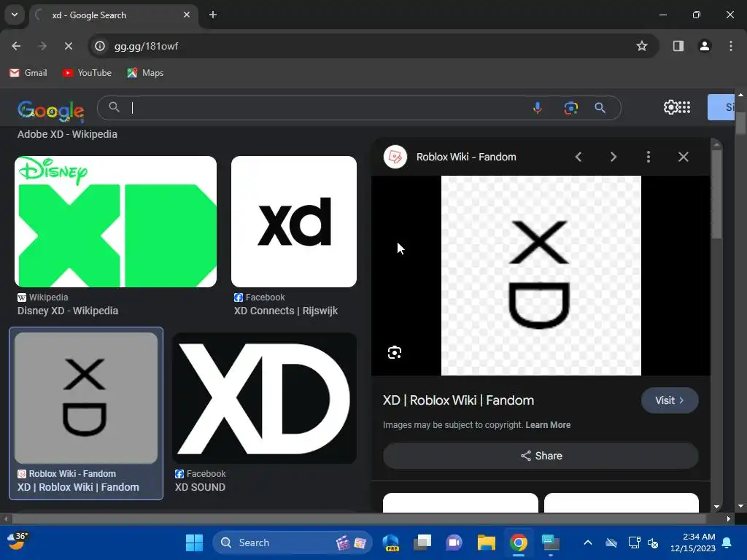Open YouTube bookmark
Image resolution: width=747 pixels, height=560 pixels.
pos(88,73)
